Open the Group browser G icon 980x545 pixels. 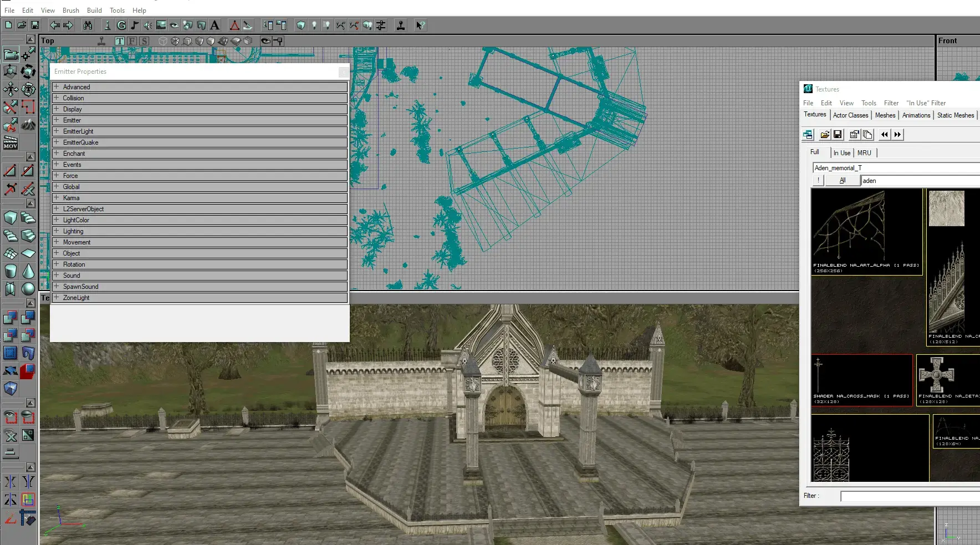[x=121, y=25]
